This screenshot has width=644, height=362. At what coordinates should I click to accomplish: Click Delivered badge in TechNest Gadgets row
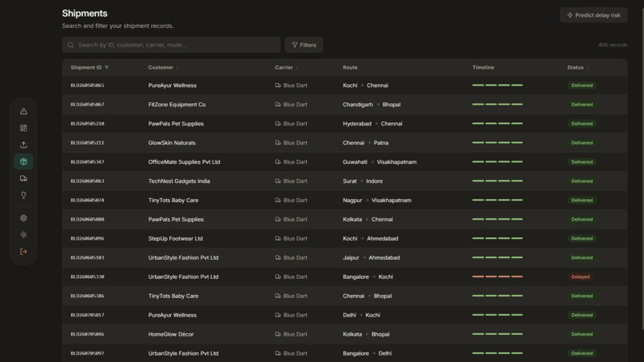point(582,181)
